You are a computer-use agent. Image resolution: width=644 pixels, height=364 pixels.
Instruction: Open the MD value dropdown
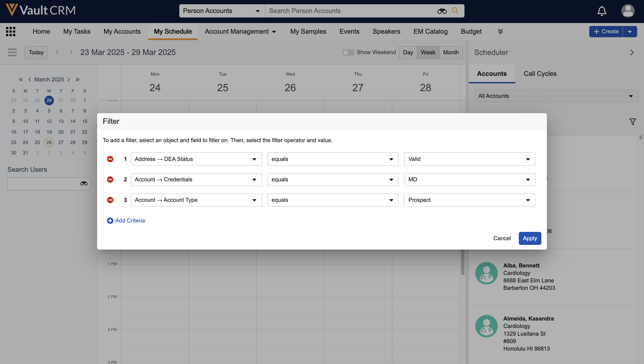coord(469,180)
